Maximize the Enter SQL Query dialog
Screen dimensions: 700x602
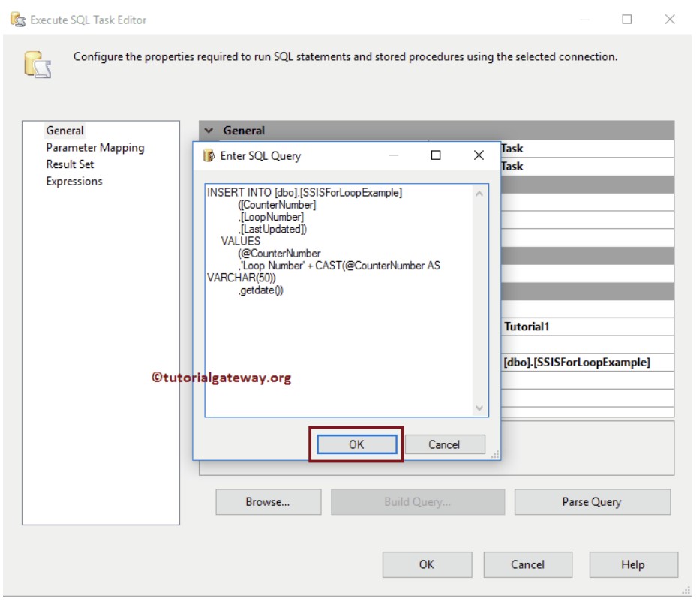pos(436,155)
